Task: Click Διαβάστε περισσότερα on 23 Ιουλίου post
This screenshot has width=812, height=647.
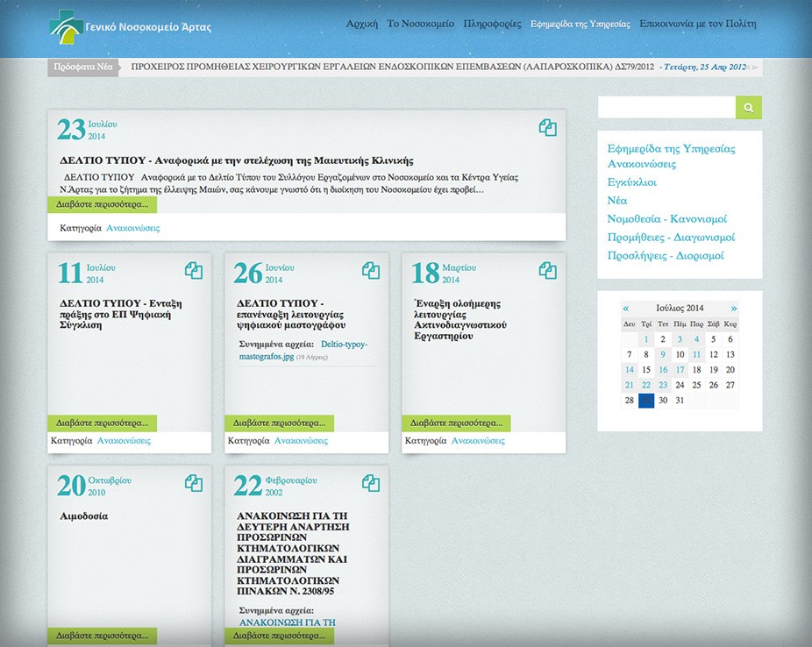Action: (x=102, y=204)
